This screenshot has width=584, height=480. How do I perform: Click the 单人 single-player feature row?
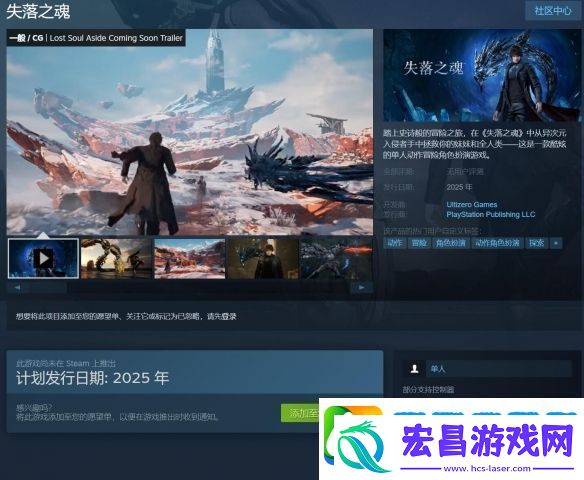(x=487, y=369)
